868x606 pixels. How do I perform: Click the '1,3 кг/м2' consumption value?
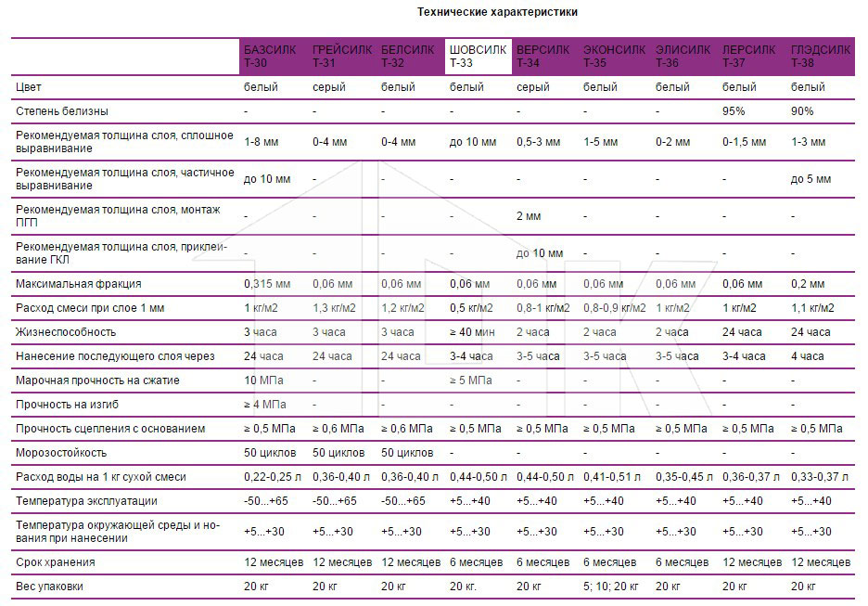click(x=334, y=308)
